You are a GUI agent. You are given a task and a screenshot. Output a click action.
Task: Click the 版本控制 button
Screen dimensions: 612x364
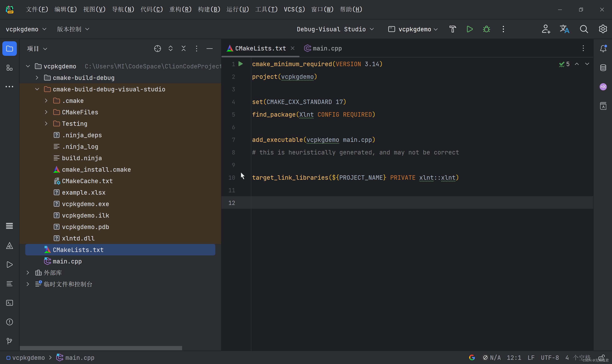point(73,29)
